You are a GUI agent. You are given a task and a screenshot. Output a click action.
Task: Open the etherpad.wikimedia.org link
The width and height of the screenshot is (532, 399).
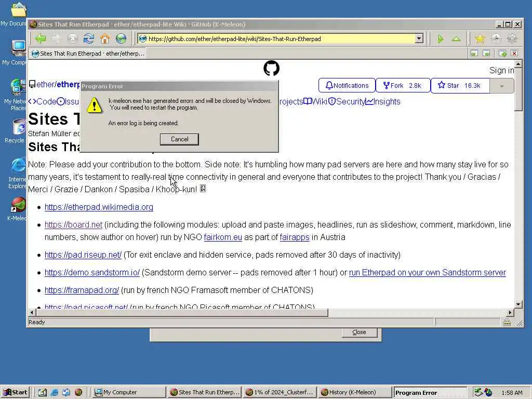click(x=99, y=207)
